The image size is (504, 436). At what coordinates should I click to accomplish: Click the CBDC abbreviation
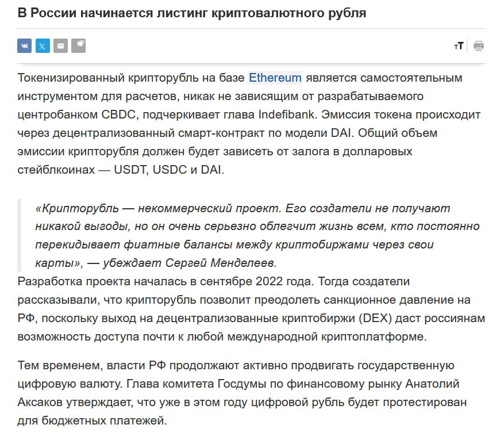click(x=118, y=114)
